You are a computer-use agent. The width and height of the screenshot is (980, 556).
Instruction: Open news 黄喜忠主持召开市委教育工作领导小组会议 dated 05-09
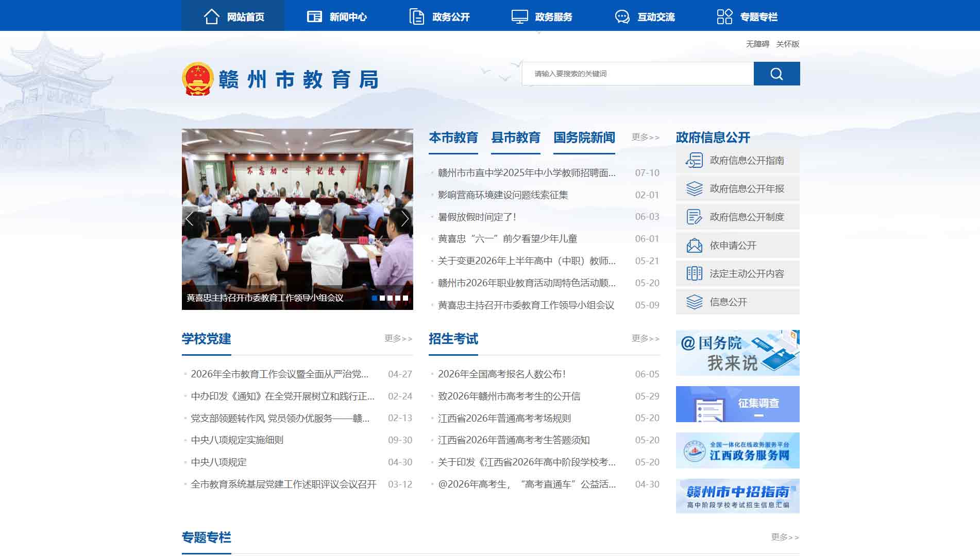526,305
